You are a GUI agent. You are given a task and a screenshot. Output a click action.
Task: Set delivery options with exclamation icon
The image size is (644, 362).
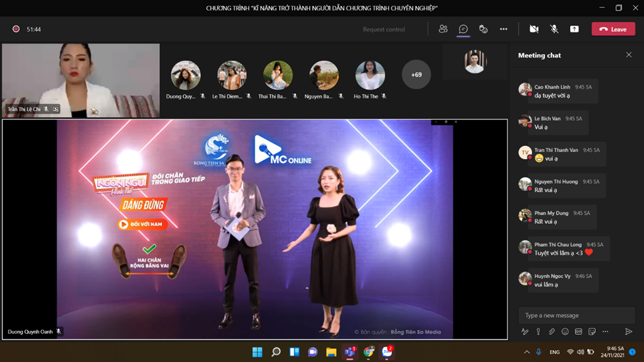[538, 332]
